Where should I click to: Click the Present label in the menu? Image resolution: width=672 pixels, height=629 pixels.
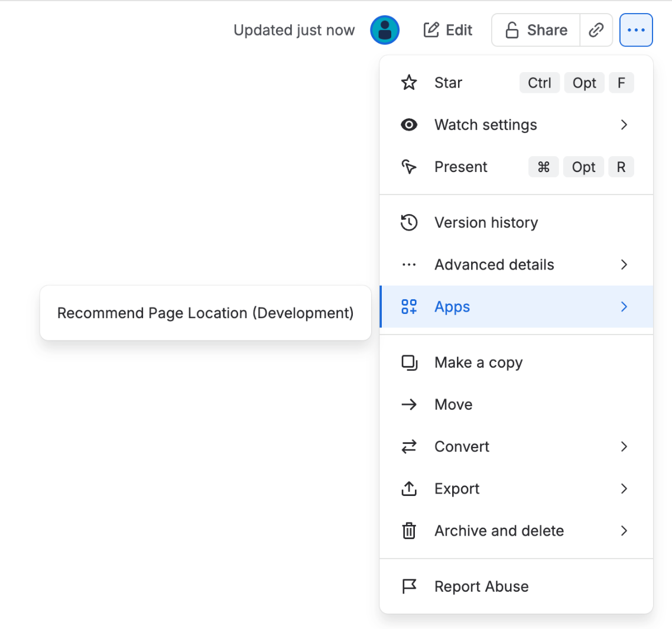coord(461,167)
